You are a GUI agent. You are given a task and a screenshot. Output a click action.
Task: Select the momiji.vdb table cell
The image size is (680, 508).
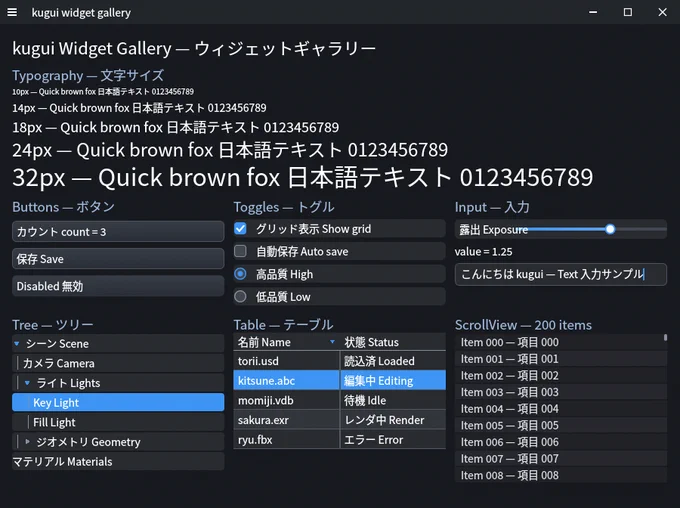point(286,400)
